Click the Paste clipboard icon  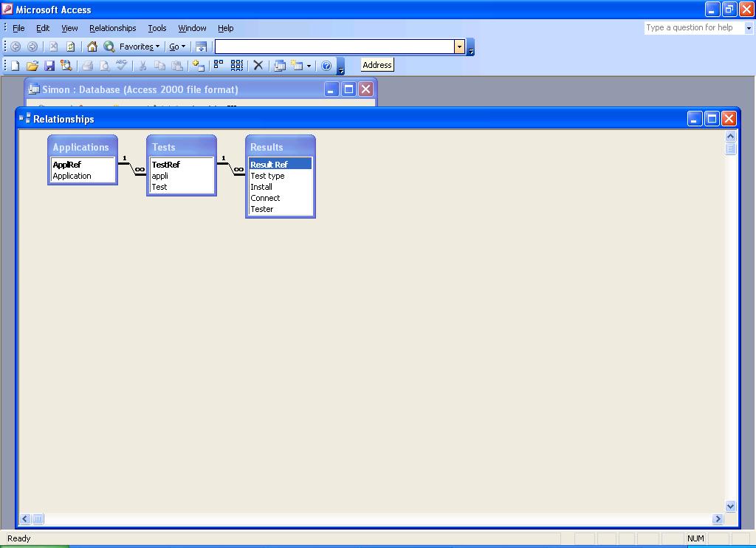tap(177, 66)
